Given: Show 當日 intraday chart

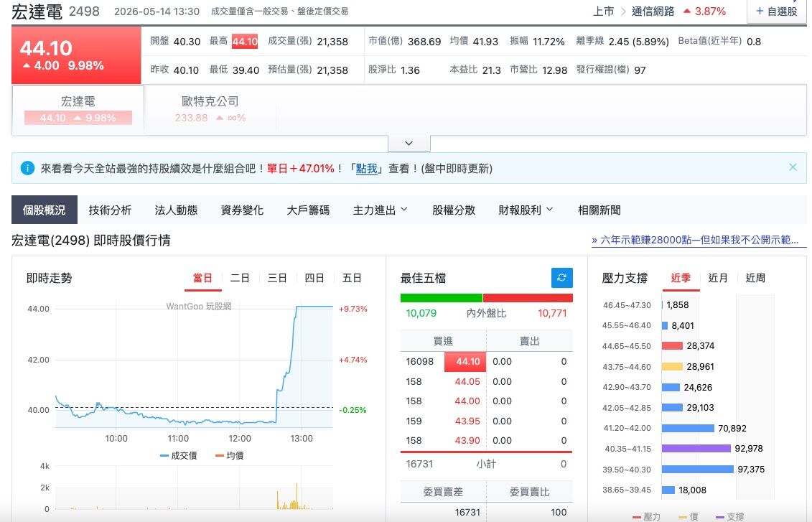Looking at the screenshot, I should click(203, 279).
